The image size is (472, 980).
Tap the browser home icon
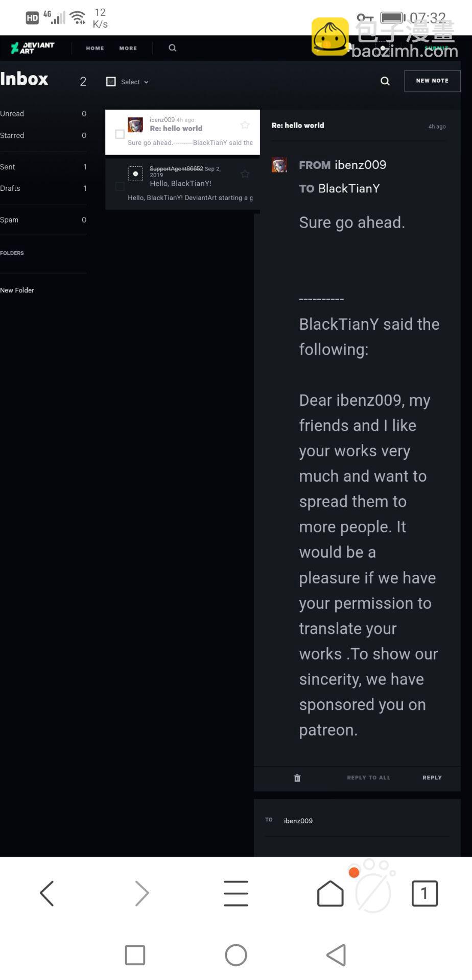(x=331, y=894)
